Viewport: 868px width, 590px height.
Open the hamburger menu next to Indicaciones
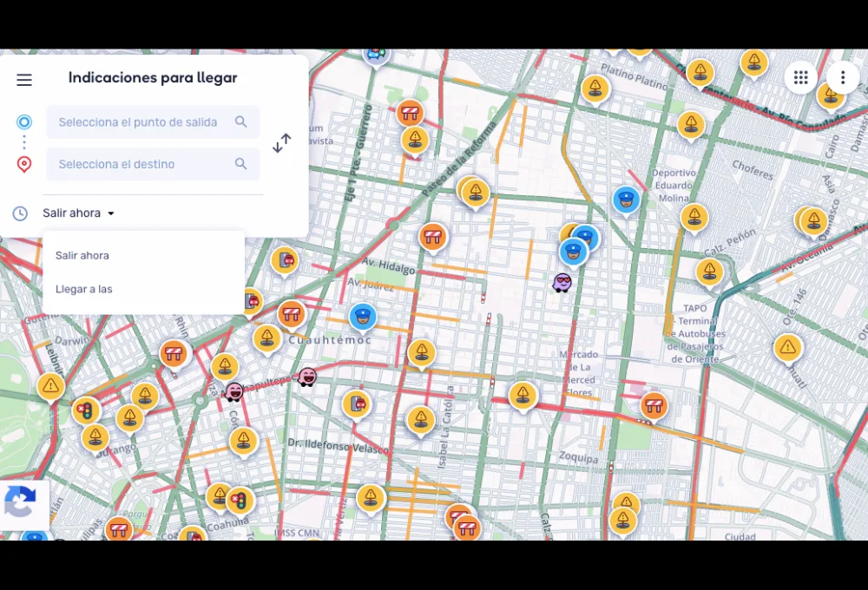click(23, 79)
